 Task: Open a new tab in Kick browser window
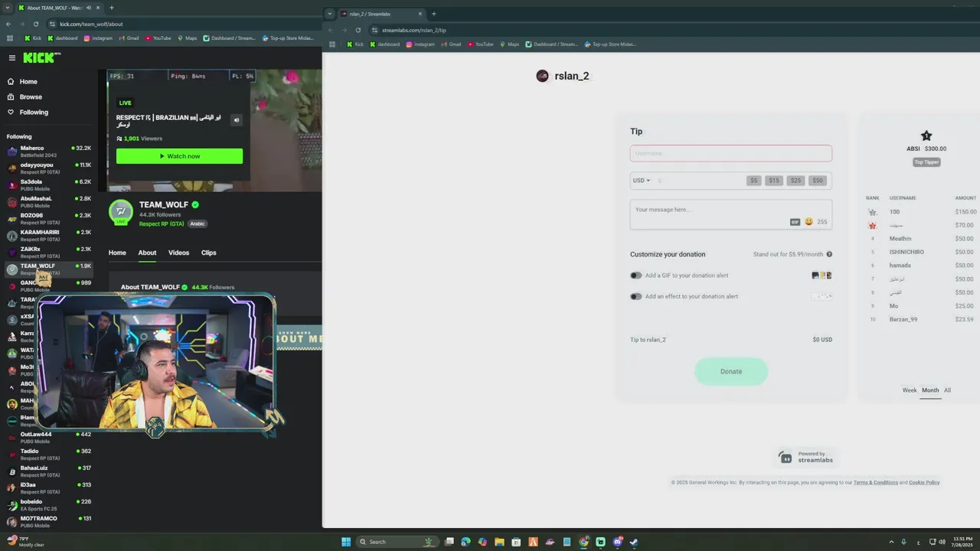[x=112, y=8]
